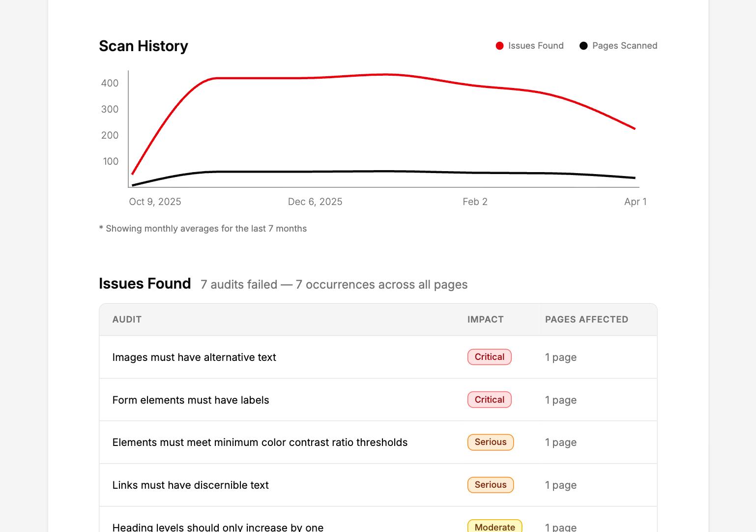Viewport: 756px width, 532px height.
Task: Open Heading levels should only increase audit
Action: click(x=218, y=527)
